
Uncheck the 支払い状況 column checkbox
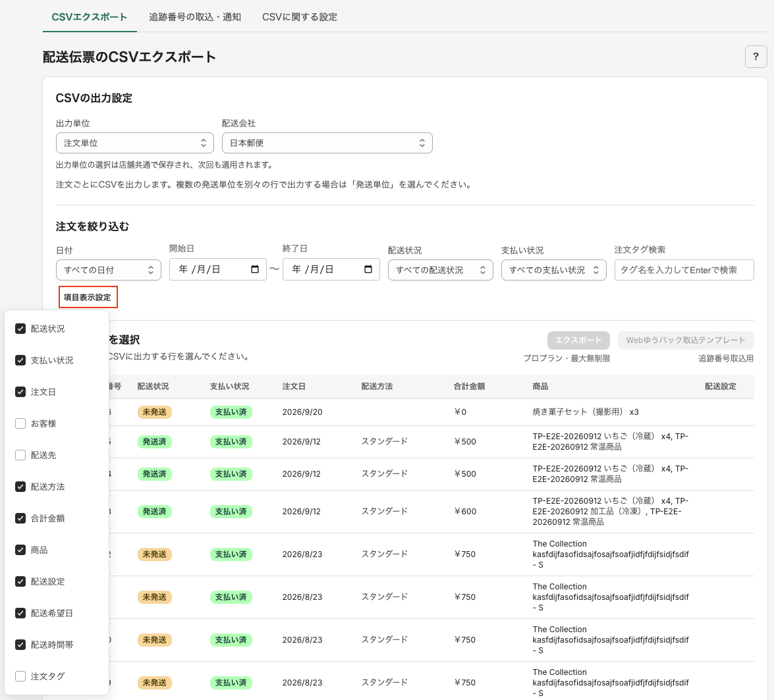[20, 360]
